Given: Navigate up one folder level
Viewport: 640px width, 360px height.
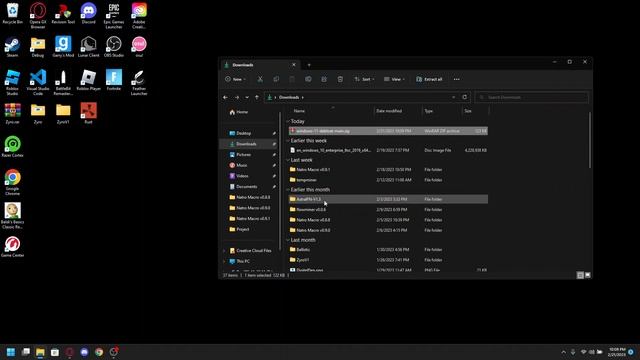Looking at the screenshot, I should 257,97.
